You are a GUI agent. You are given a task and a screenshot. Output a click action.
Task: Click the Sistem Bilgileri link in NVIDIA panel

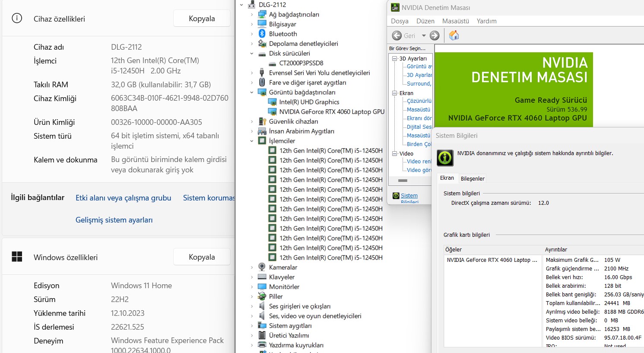pyautogui.click(x=409, y=198)
